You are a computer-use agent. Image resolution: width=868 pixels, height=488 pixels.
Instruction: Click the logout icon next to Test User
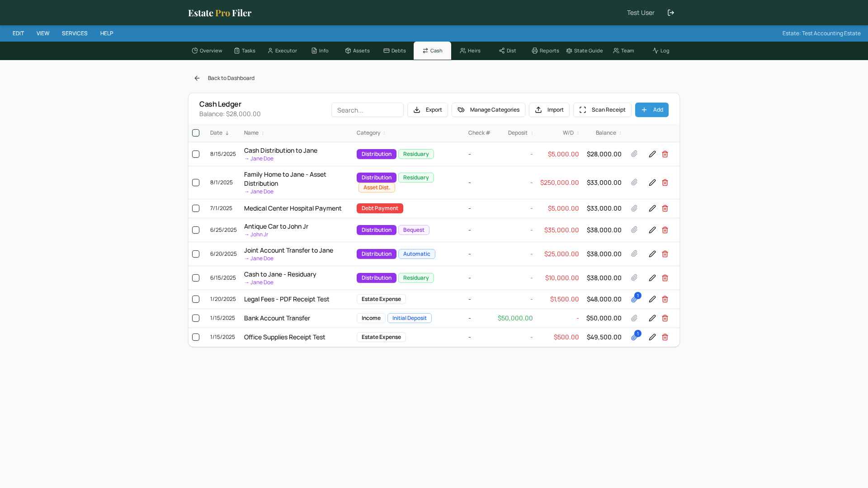point(671,13)
